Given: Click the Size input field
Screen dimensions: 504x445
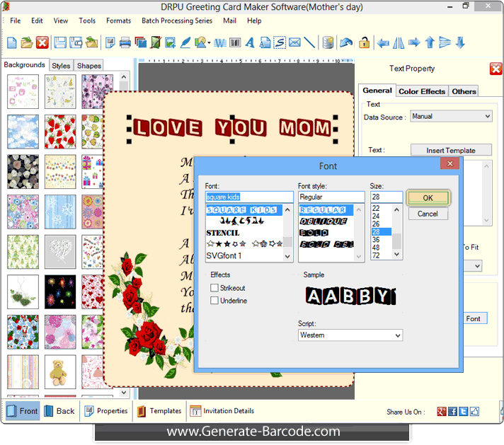Looking at the screenshot, I should tap(386, 197).
